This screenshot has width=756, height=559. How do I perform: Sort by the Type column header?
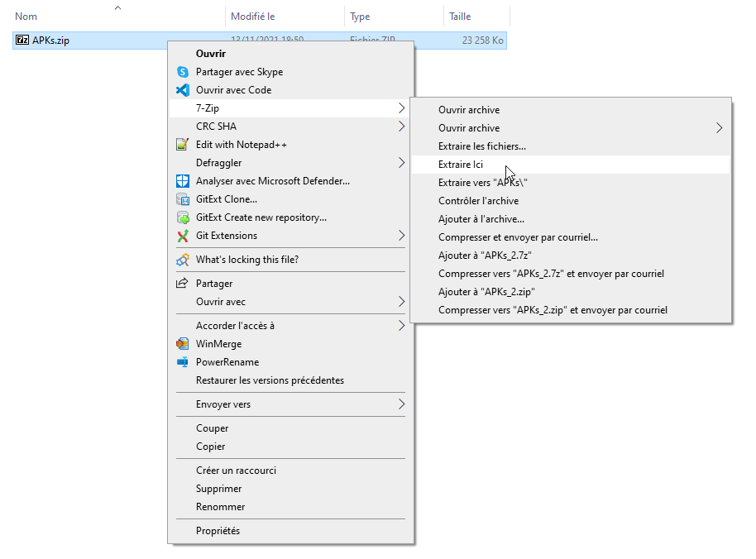tap(394, 17)
